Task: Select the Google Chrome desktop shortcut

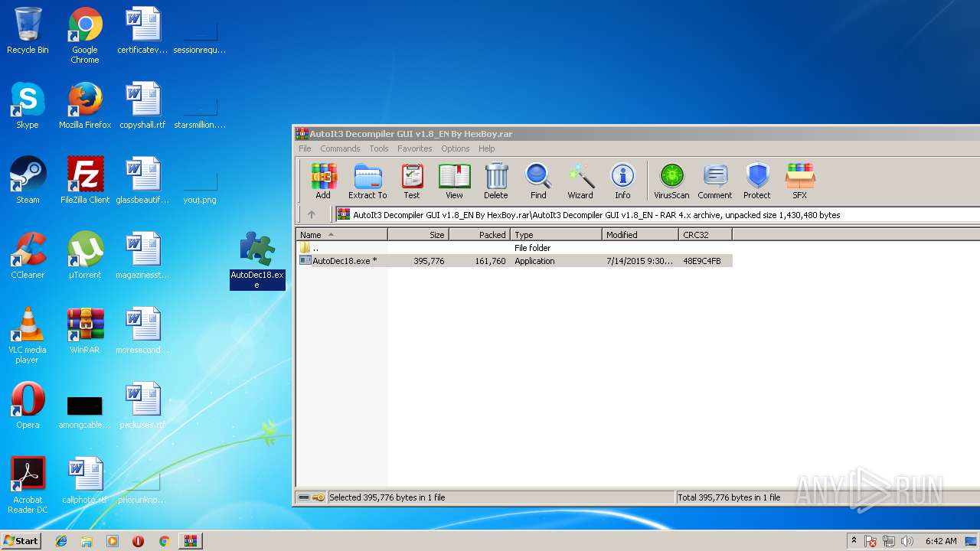Action: [85, 35]
